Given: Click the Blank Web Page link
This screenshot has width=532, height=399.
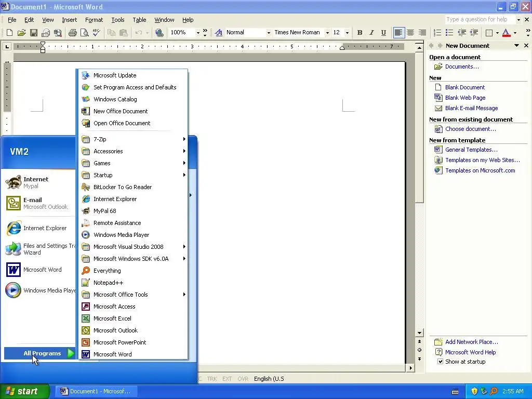Looking at the screenshot, I should tap(465, 98).
